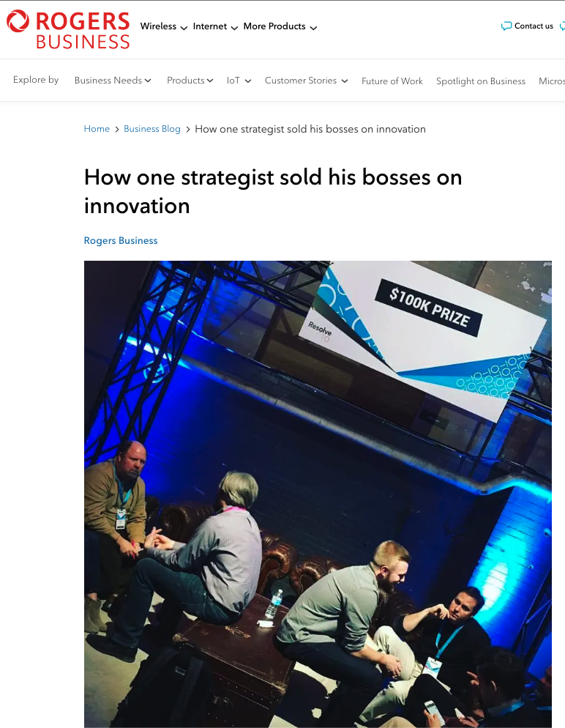Click the article hero photo
This screenshot has width=565, height=728.
(x=318, y=494)
